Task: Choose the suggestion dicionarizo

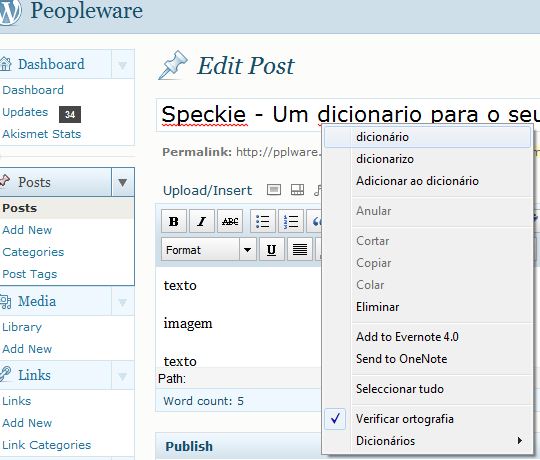Action: pos(427,159)
